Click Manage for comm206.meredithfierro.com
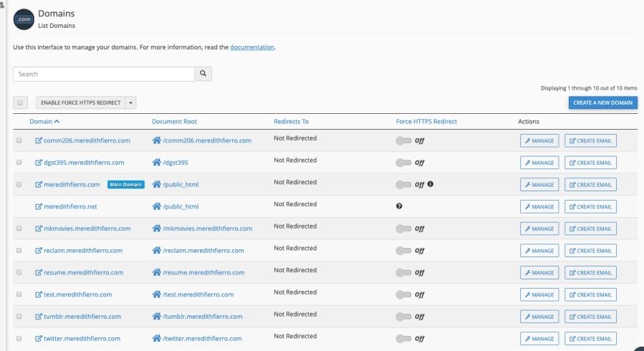The height and width of the screenshot is (351, 644). (539, 141)
